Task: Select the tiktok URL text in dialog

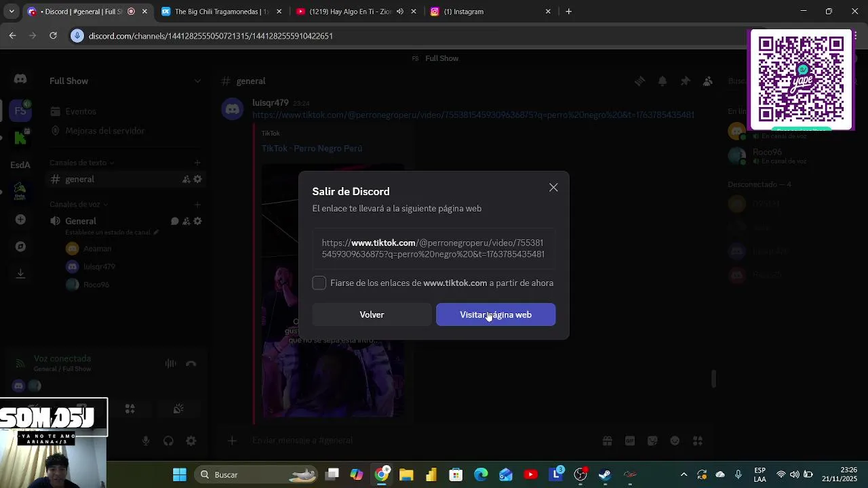Action: 433,248
